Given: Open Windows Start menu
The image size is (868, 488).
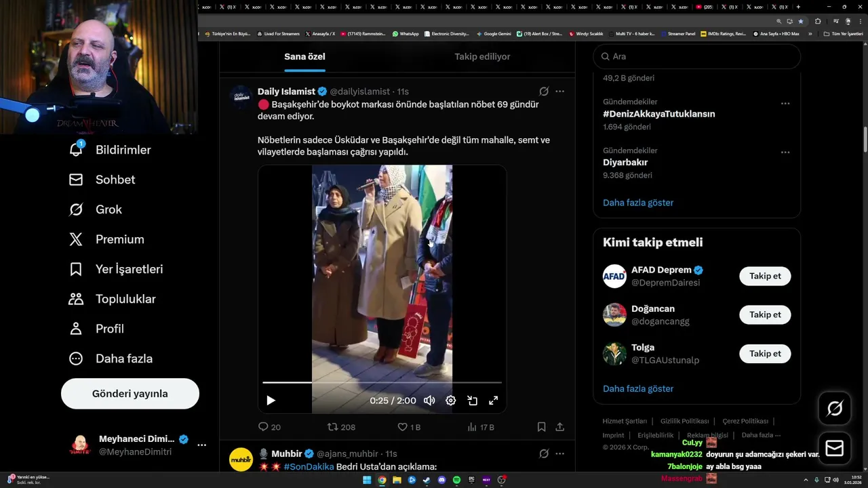Looking at the screenshot, I should click(367, 480).
